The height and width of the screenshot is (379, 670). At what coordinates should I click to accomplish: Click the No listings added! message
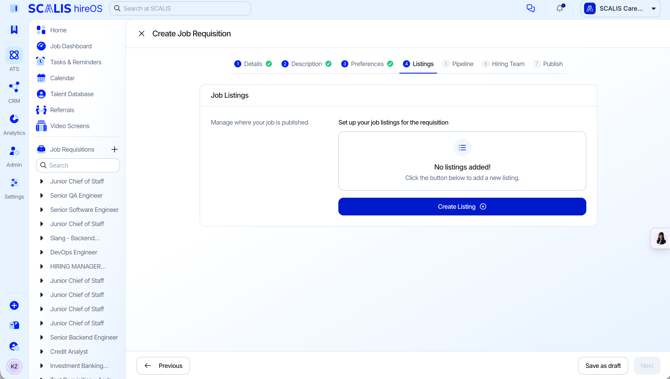[x=462, y=167]
